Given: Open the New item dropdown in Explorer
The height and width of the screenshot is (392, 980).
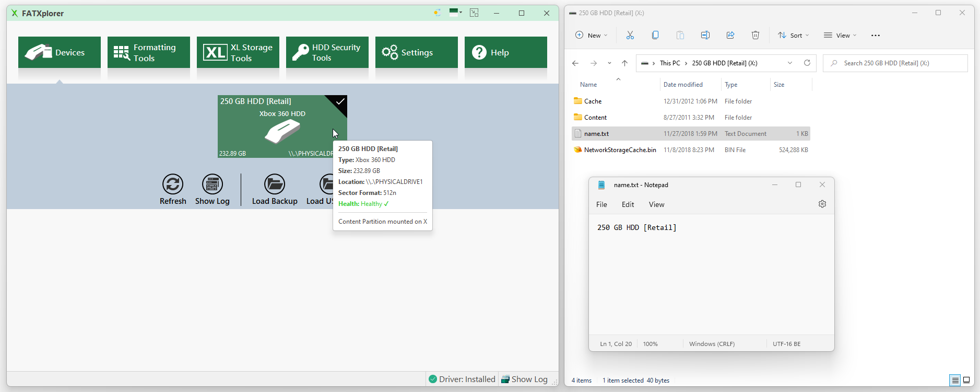Looking at the screenshot, I should click(x=591, y=35).
